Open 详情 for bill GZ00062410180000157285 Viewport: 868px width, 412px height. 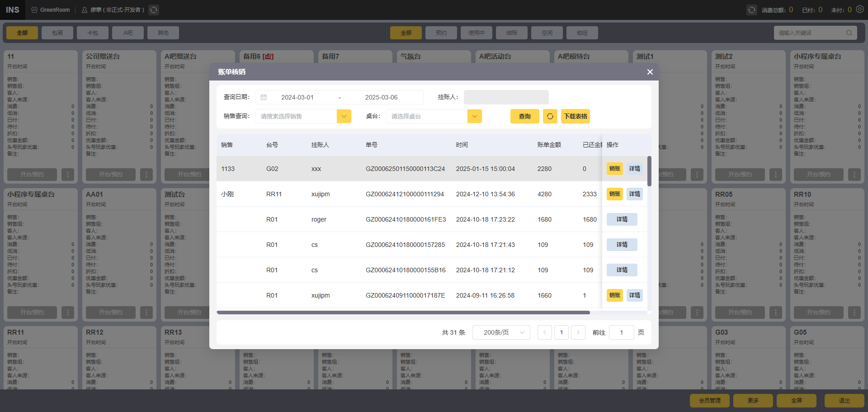[622, 245]
